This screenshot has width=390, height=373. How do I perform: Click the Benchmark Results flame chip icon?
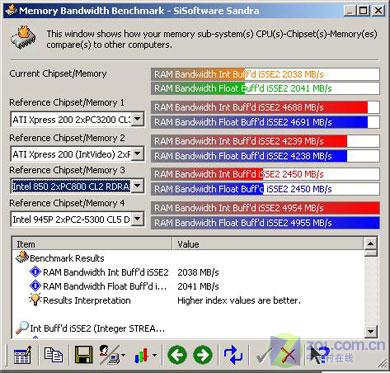tap(22, 258)
